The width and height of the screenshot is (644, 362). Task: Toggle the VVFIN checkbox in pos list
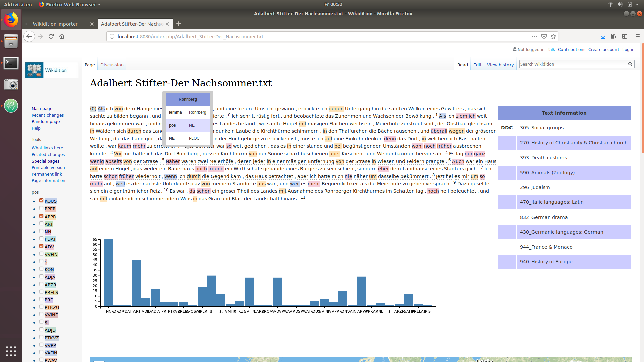point(41,254)
